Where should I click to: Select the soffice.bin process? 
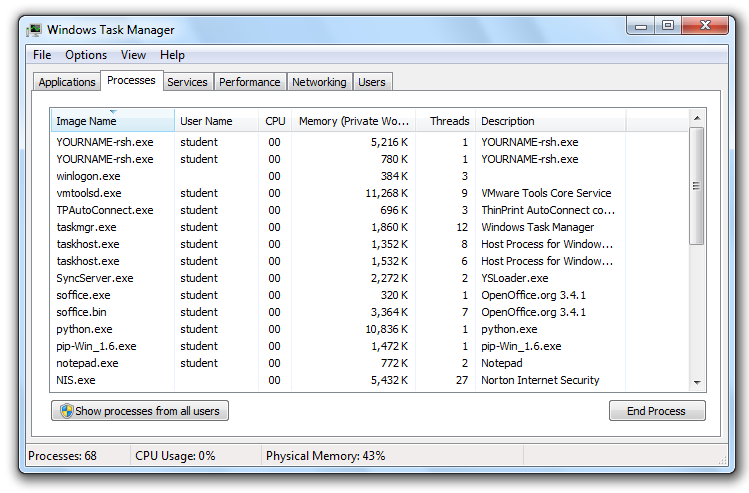click(369, 312)
